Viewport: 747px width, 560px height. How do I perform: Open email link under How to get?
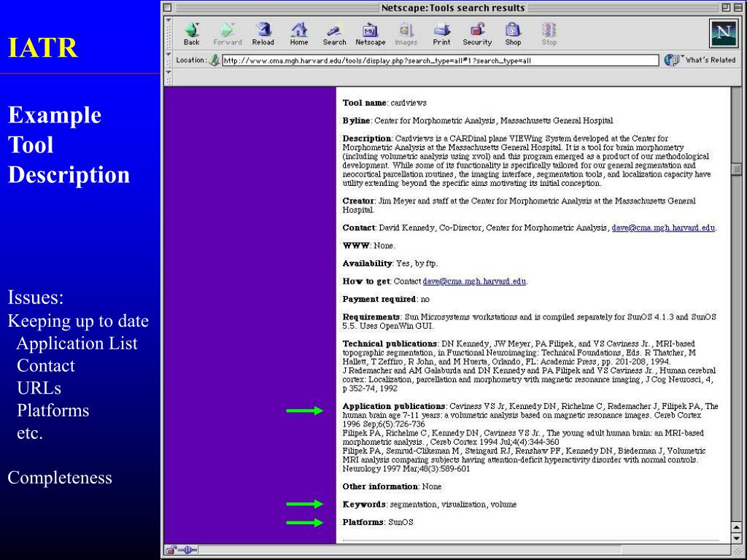(x=474, y=281)
